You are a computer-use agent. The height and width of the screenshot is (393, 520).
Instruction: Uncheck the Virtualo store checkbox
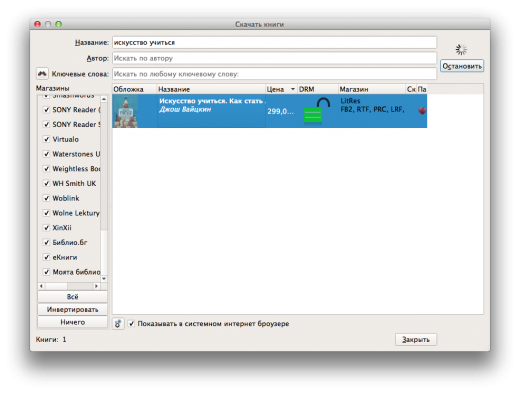(x=46, y=139)
